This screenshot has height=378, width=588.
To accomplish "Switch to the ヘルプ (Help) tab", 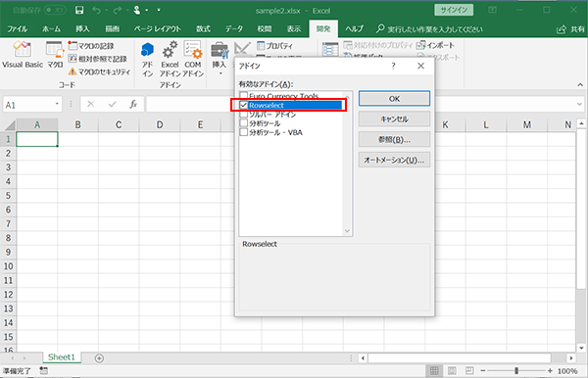I will point(355,28).
